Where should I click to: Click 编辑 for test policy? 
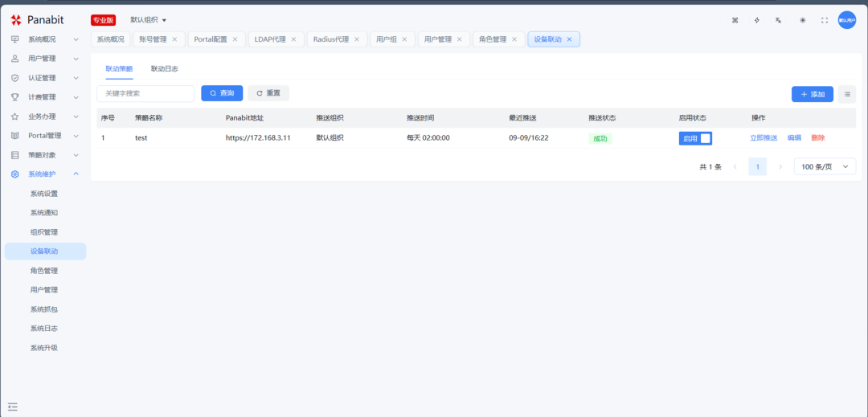[794, 138]
